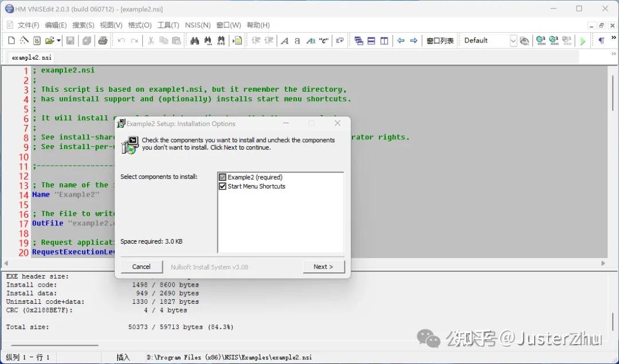The image size is (619, 364).
Task: Click the editor horizontal scrollbar left arrow
Action: click(6, 263)
